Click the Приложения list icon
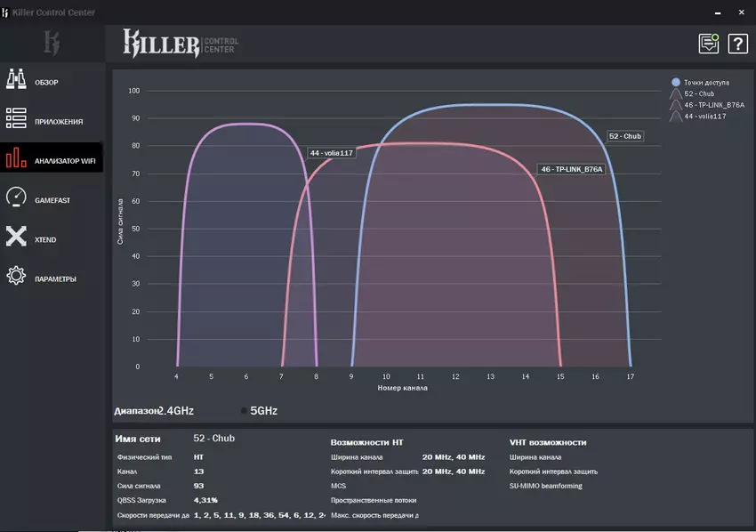This screenshot has width=756, height=532. (x=16, y=121)
